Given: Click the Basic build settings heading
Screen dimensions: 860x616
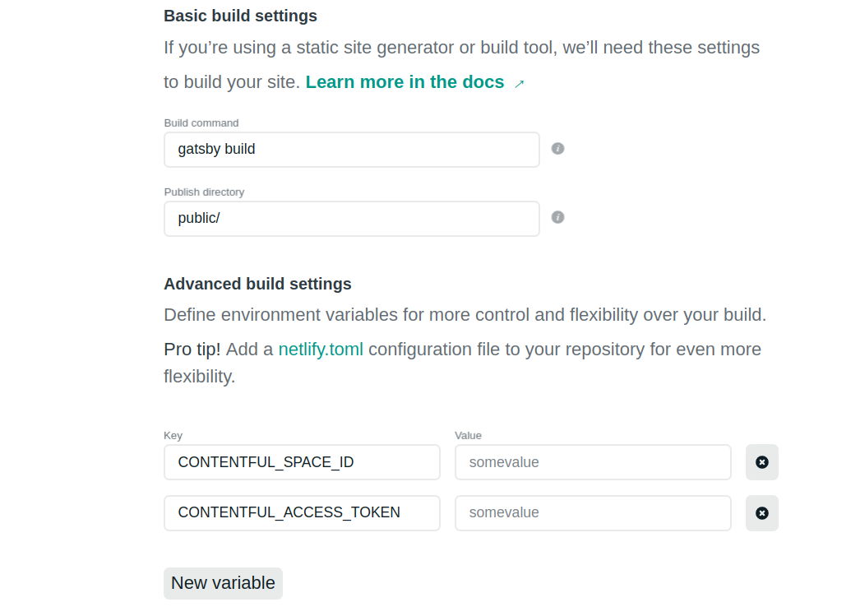Looking at the screenshot, I should [x=240, y=16].
